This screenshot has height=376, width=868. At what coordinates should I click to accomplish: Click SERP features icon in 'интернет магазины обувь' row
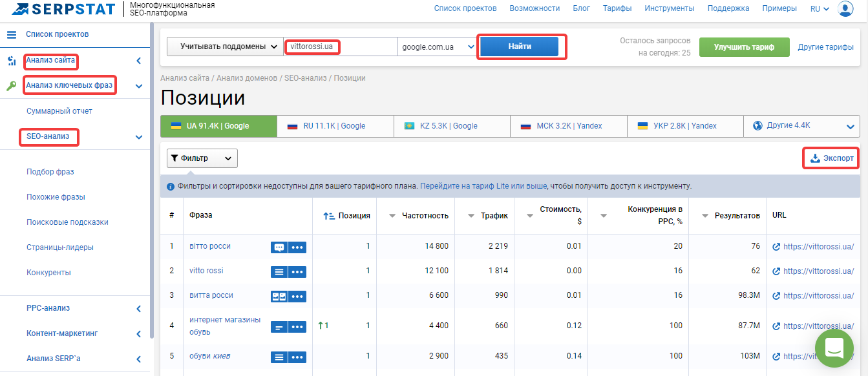[x=279, y=327]
